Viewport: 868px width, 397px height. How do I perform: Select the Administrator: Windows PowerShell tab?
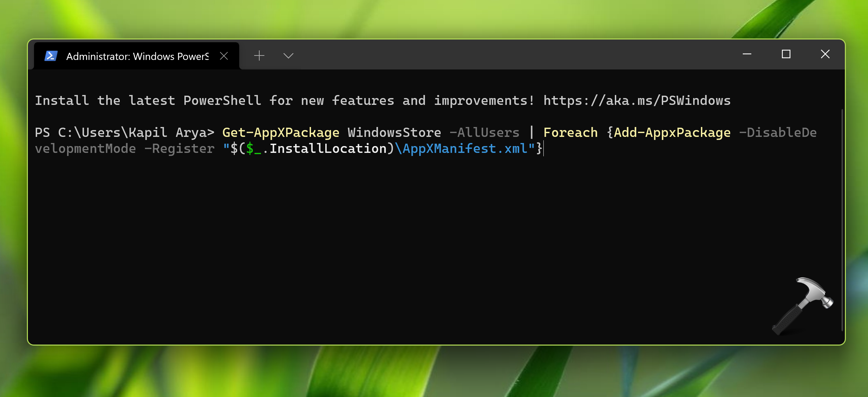click(x=137, y=56)
